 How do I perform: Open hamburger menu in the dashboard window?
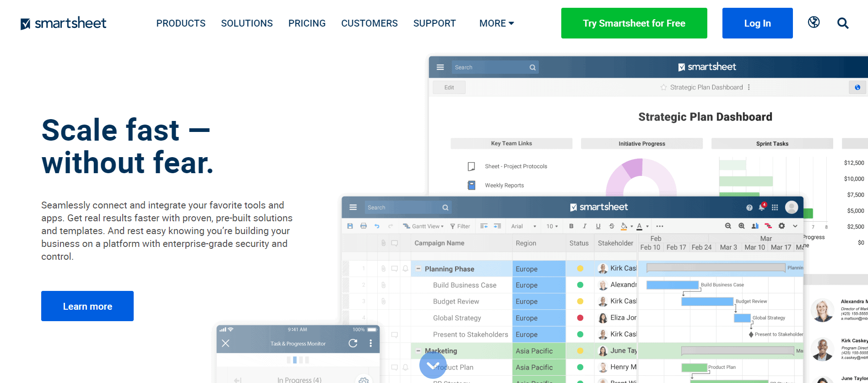[440, 67]
